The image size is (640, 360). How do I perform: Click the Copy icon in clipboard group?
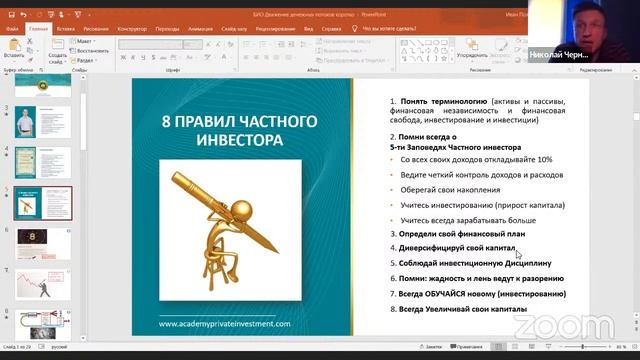pos(29,51)
